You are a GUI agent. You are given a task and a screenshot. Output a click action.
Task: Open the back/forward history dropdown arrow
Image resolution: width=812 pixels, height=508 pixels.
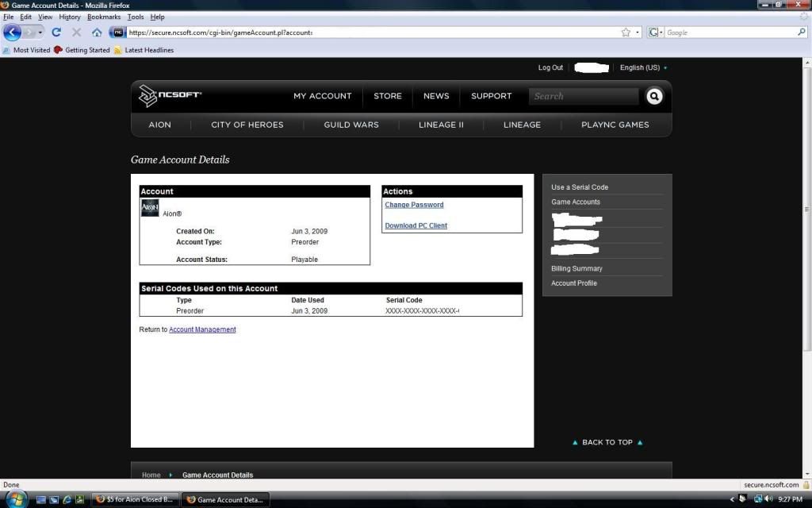coord(40,33)
